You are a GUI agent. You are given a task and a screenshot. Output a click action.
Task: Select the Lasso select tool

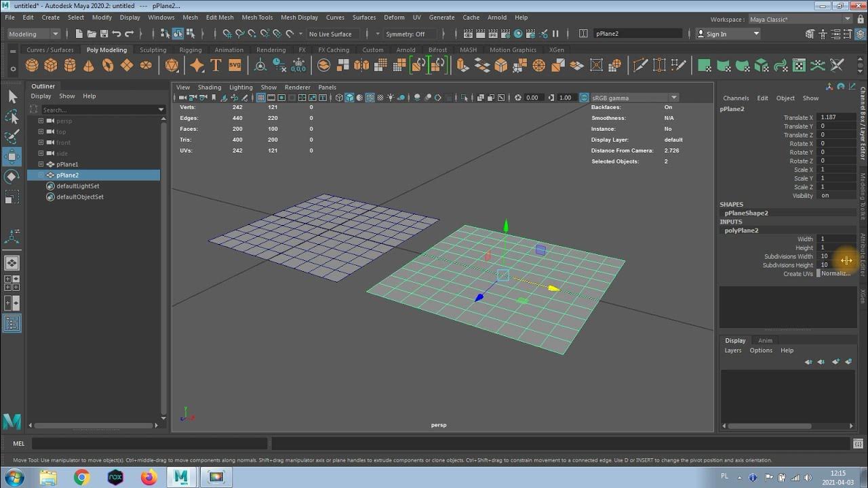pos(12,118)
